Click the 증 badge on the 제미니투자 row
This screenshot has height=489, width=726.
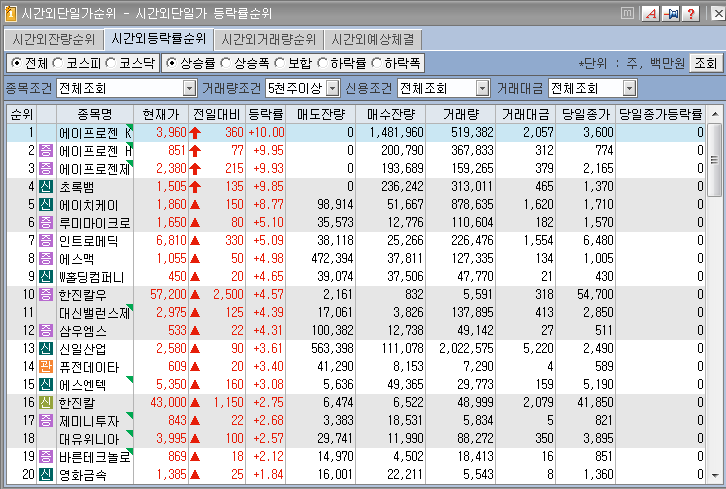pos(45,420)
